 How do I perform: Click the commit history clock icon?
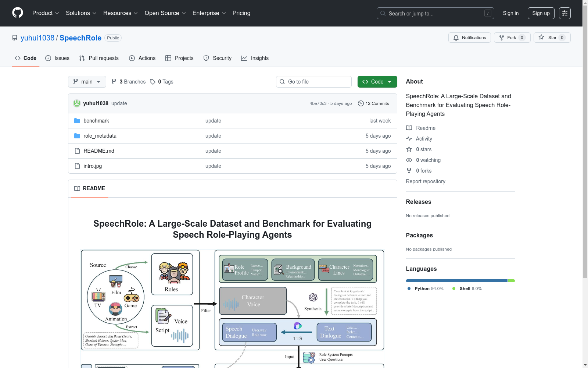361,103
